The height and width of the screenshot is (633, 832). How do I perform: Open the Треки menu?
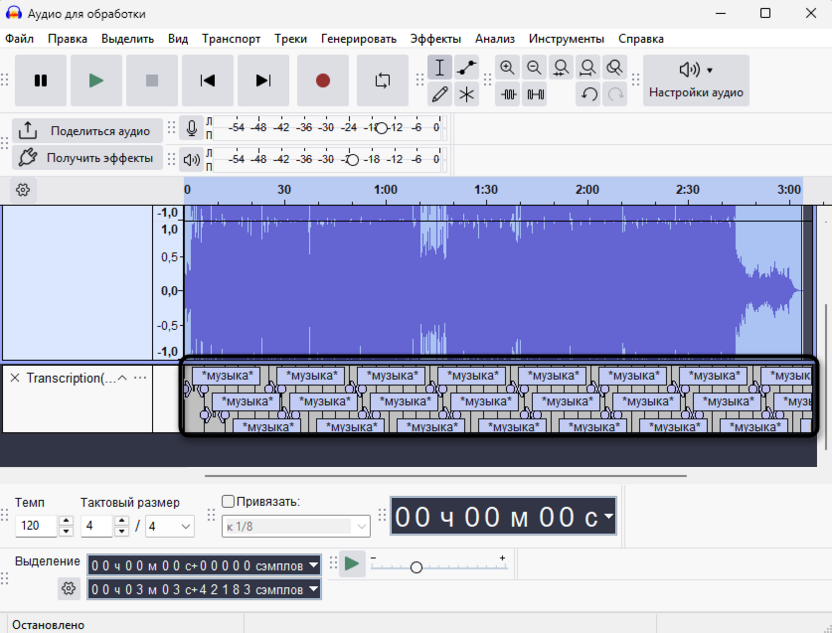pos(290,39)
